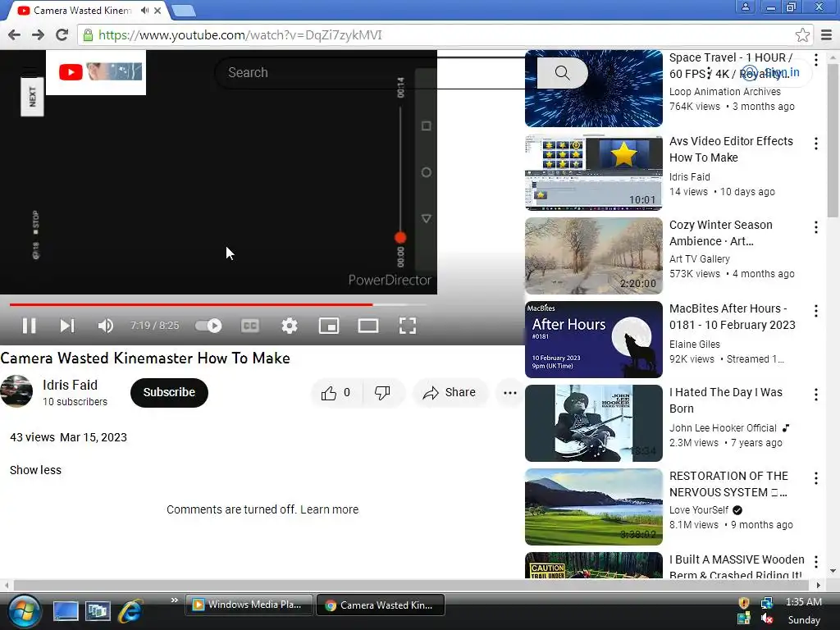
Task: Close the Camera Wasted Kinemaster tab
Action: tap(157, 10)
